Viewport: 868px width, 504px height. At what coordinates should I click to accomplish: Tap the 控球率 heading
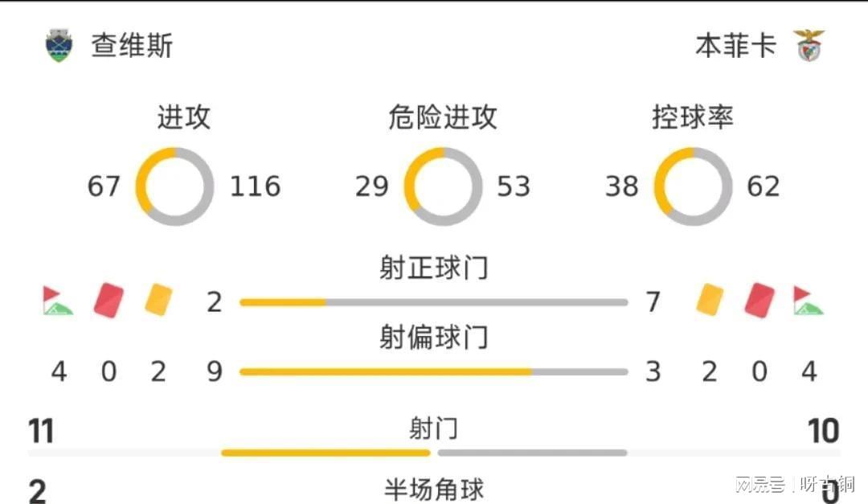coord(693,118)
